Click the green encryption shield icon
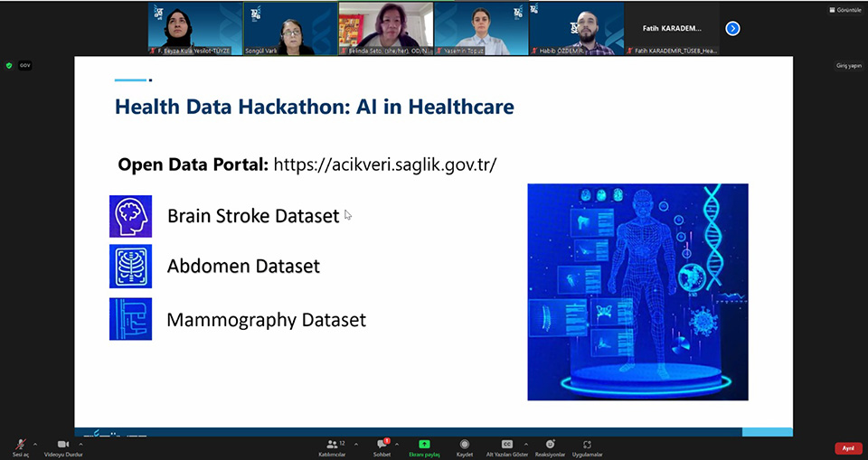 [9, 65]
